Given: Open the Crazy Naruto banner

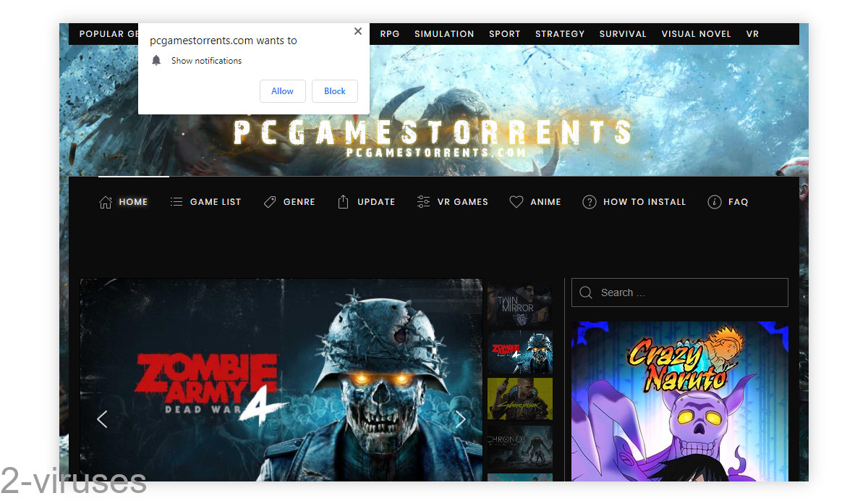Looking at the screenshot, I should click(x=680, y=402).
